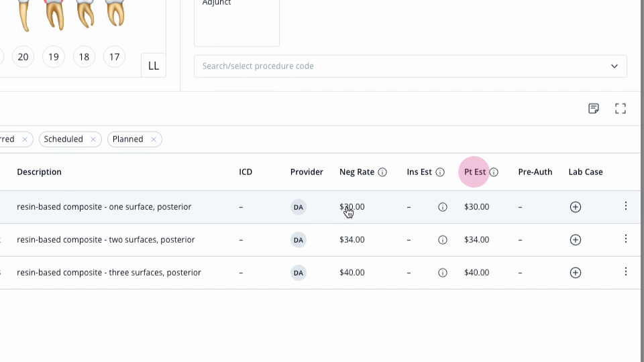Viewport: 644px width, 362px height.
Task: Click the Adjunct category box
Action: (237, 23)
